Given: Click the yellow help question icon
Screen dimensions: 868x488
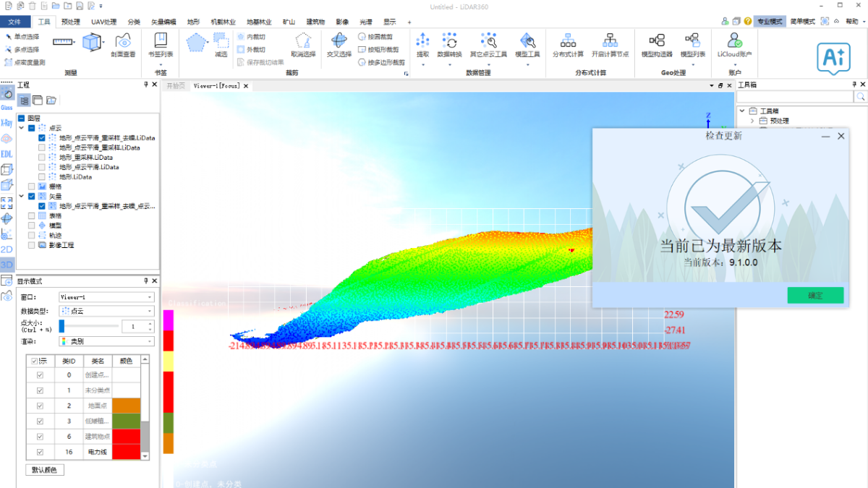Looking at the screenshot, I should click(747, 22).
